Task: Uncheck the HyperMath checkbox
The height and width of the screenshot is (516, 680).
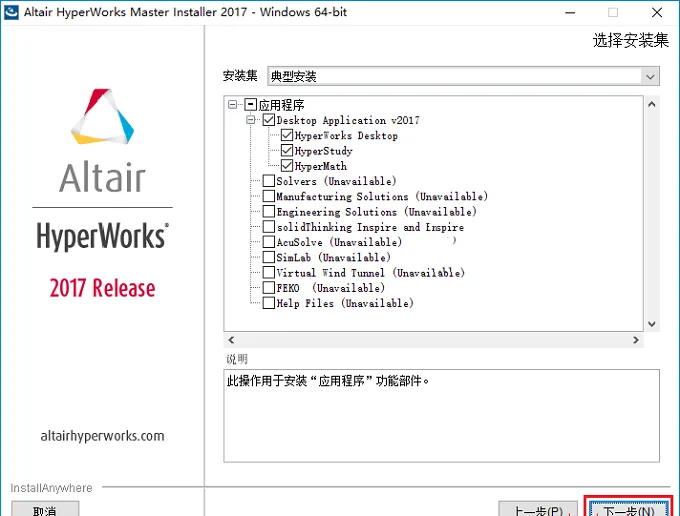Action: (287, 166)
